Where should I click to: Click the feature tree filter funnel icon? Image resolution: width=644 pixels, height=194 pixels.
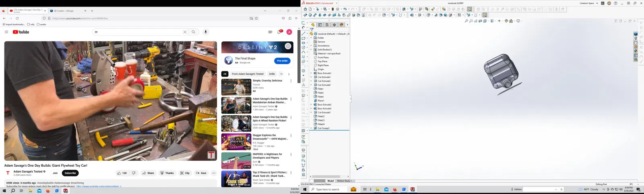(x=312, y=29)
